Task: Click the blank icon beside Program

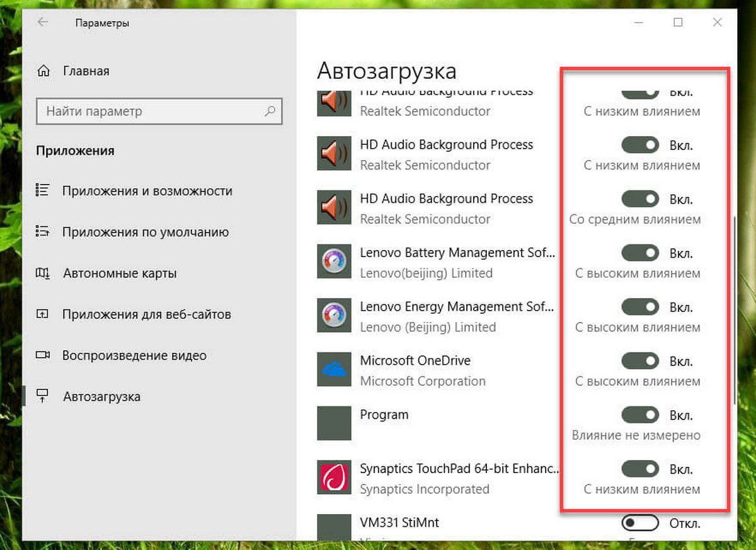Action: [x=334, y=424]
